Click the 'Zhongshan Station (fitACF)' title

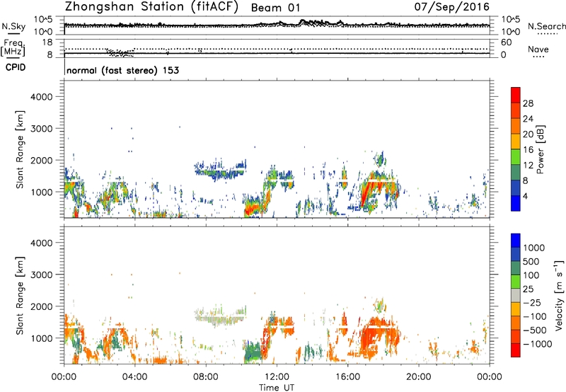pos(151,7)
